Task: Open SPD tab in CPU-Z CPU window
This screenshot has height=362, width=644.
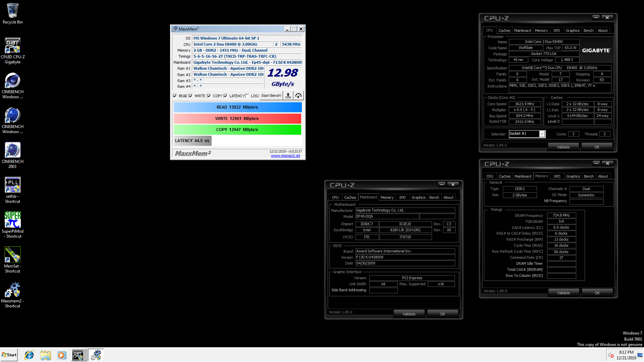Action: coord(557,31)
